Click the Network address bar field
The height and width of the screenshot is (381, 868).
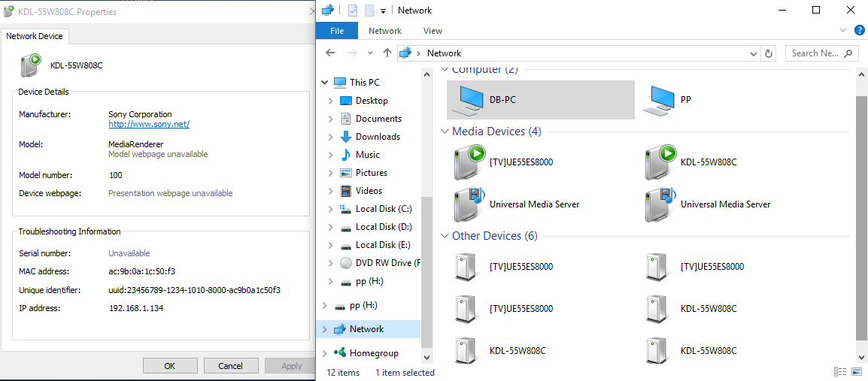click(x=578, y=53)
